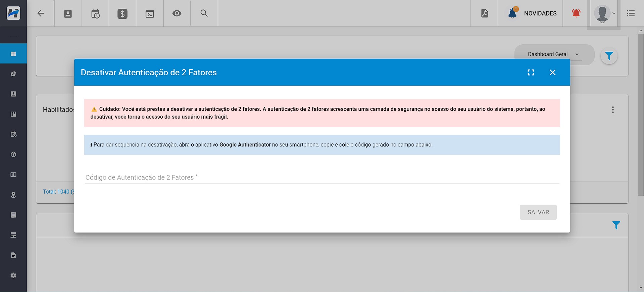Go back with the left arrow icon
Viewport: 644px width, 292px height.
(41, 13)
